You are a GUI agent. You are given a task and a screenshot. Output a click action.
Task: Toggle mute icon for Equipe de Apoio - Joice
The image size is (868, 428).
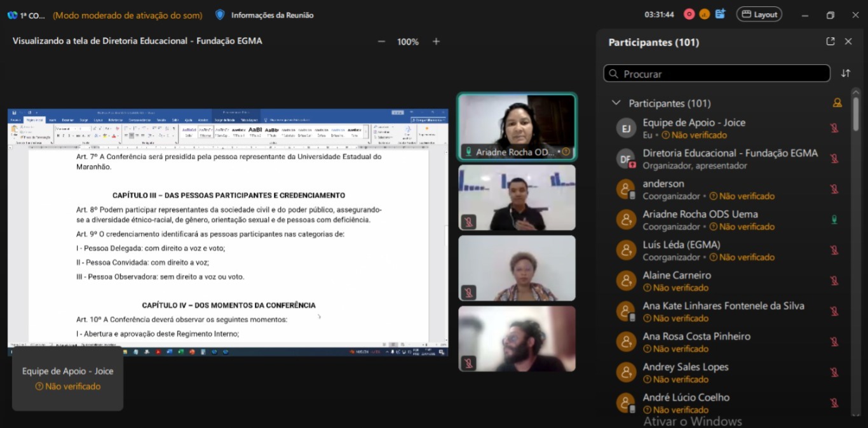(x=834, y=128)
